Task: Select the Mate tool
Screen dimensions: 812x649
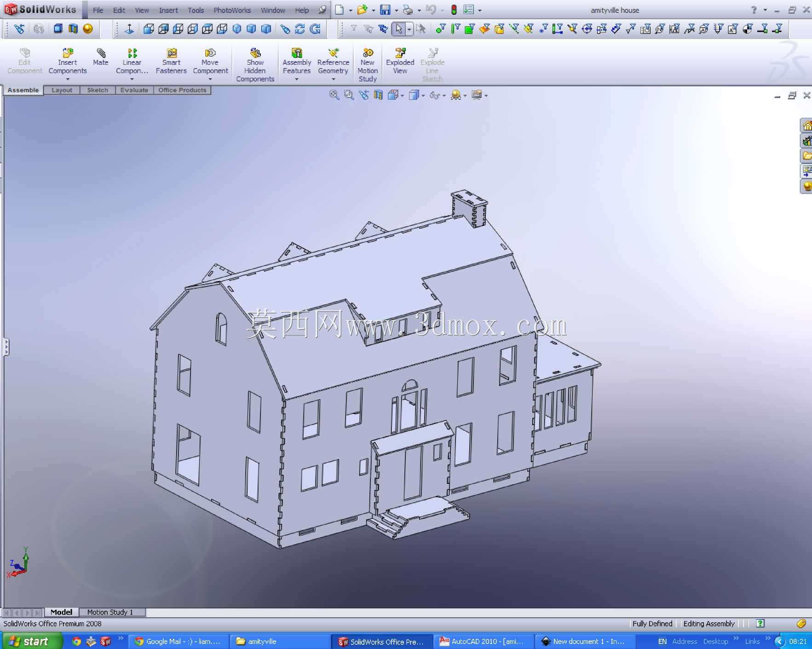Action: 101,57
